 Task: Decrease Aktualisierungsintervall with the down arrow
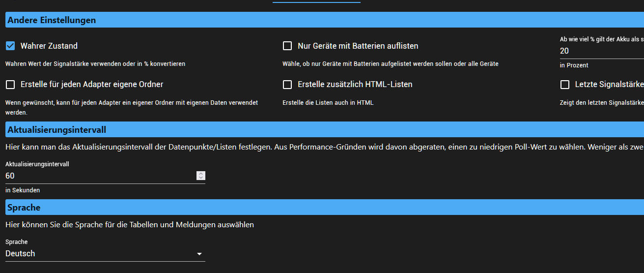tap(200, 178)
